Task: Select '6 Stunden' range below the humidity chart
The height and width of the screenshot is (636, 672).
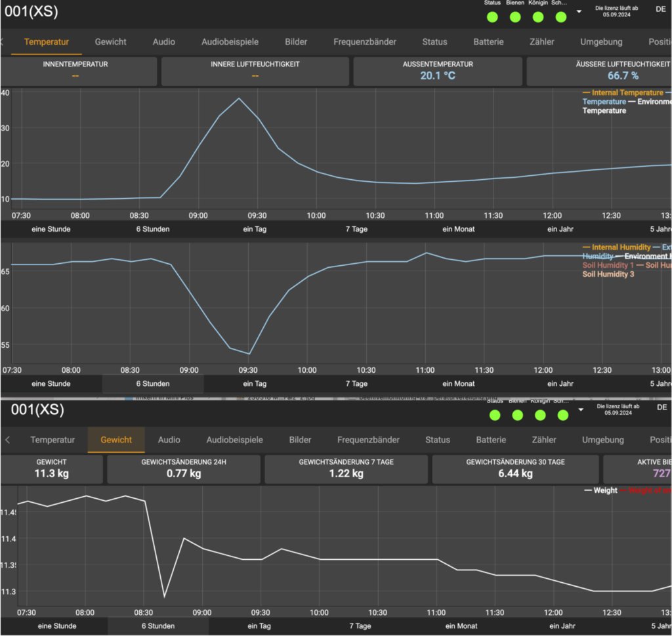Action: pos(153,383)
